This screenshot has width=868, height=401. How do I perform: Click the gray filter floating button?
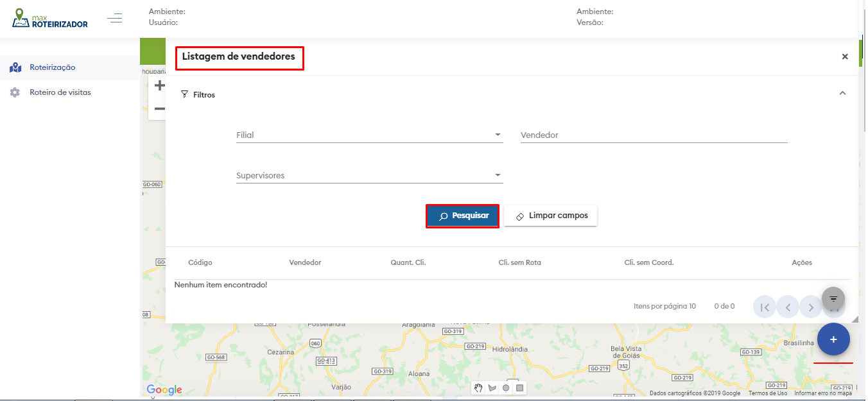[833, 298]
